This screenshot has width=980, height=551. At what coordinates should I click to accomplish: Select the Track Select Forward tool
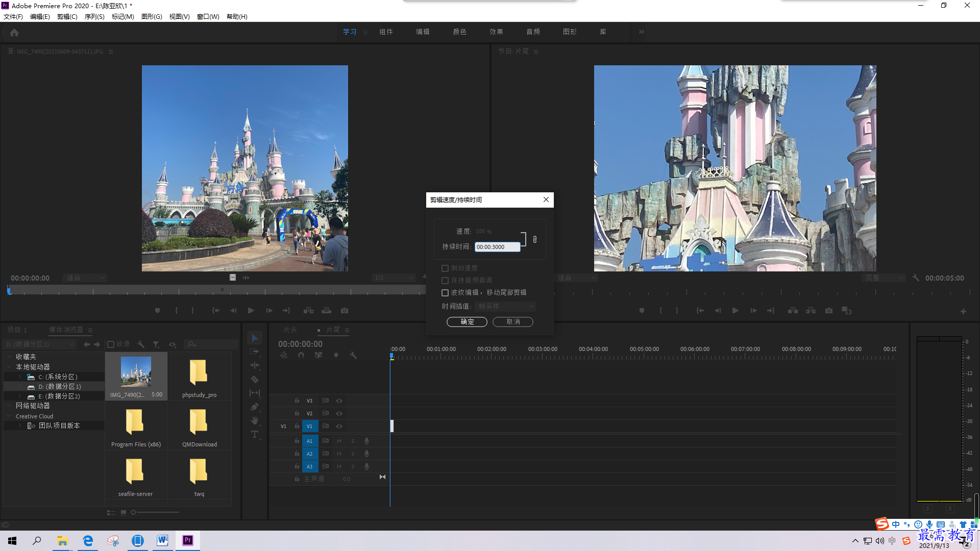[254, 352]
